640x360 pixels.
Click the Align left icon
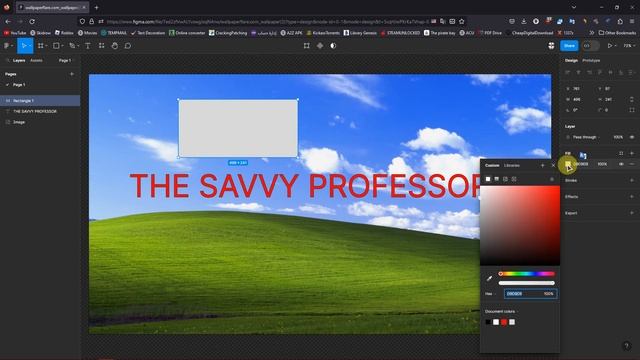568,72
